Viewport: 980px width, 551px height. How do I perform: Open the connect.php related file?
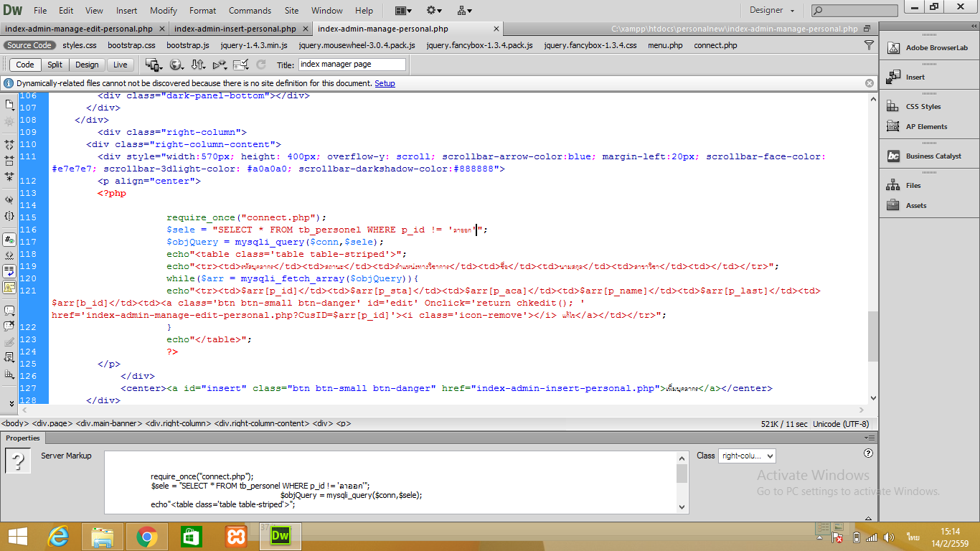pos(715,45)
